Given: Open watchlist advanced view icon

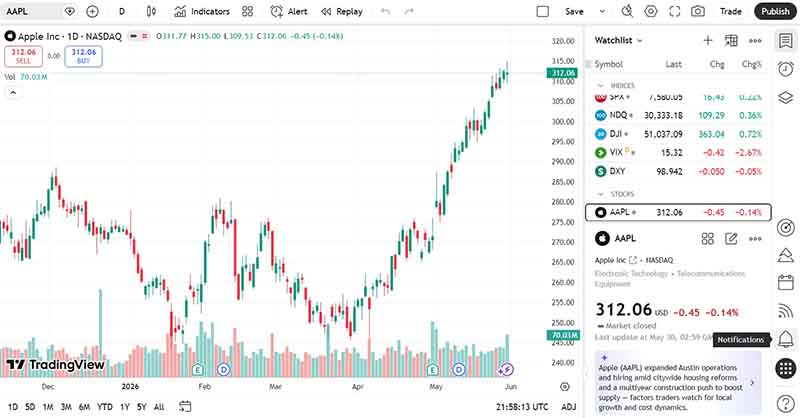Looking at the screenshot, I should [731, 40].
